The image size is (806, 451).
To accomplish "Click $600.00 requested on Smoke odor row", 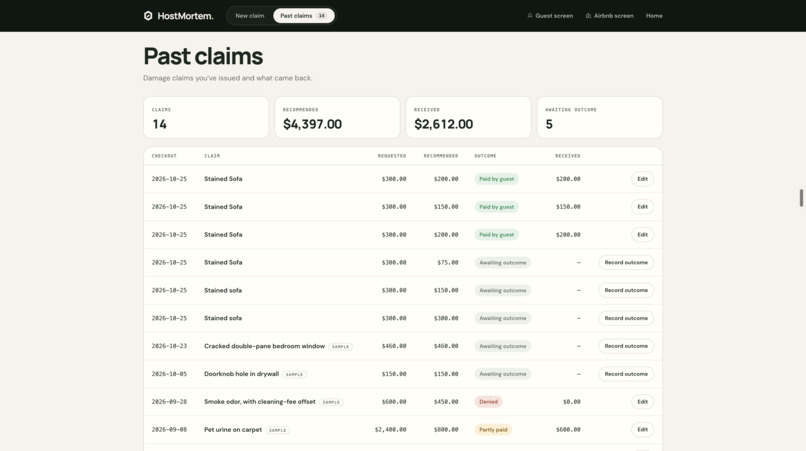I will [394, 402].
